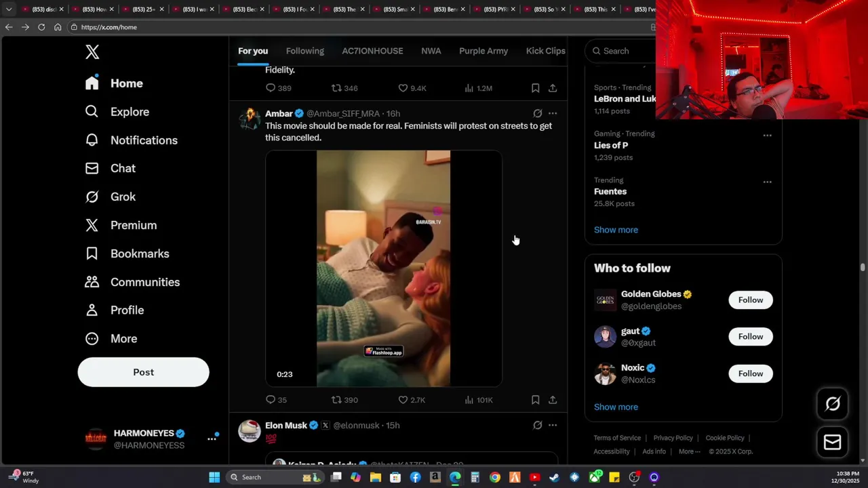Open Bookmarks from the sidebar
The height and width of the screenshot is (488, 868).
click(127, 253)
